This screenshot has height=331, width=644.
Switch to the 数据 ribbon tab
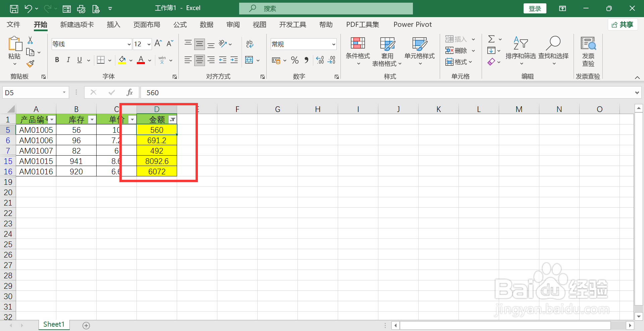click(206, 24)
